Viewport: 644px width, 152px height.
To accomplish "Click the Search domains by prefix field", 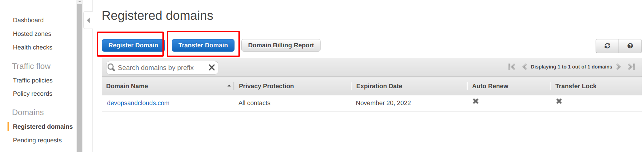I will click(x=161, y=67).
